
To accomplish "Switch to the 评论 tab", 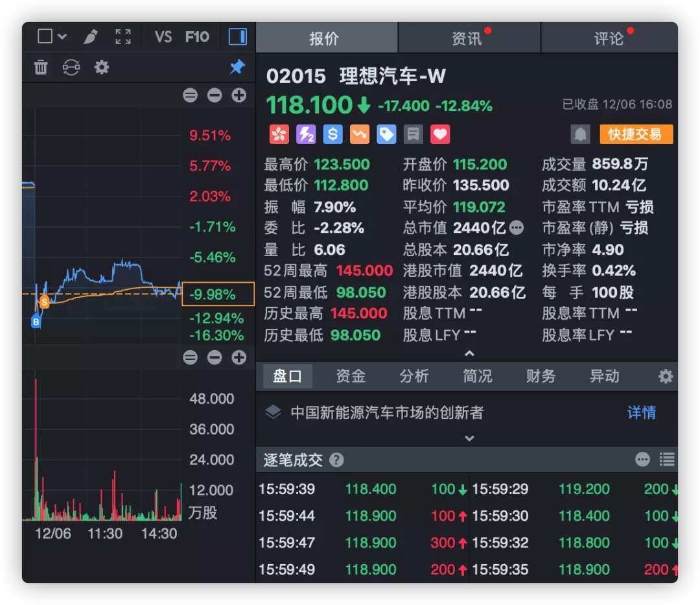I will (609, 38).
